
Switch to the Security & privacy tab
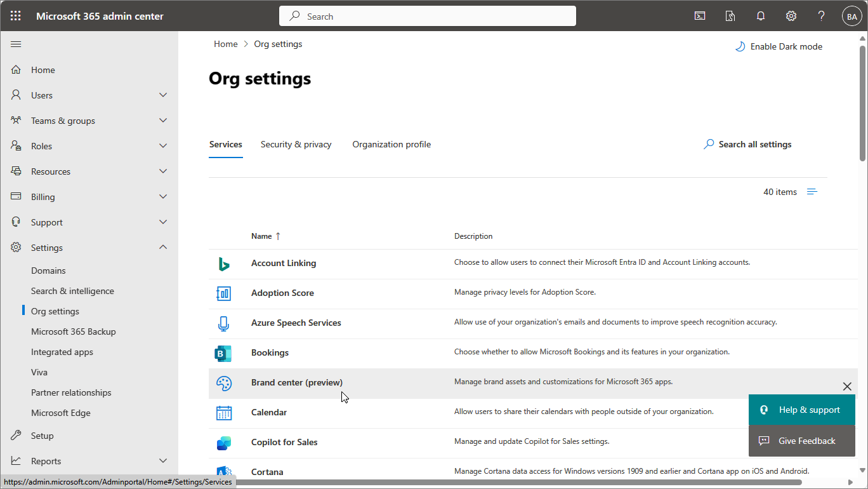[296, 144]
